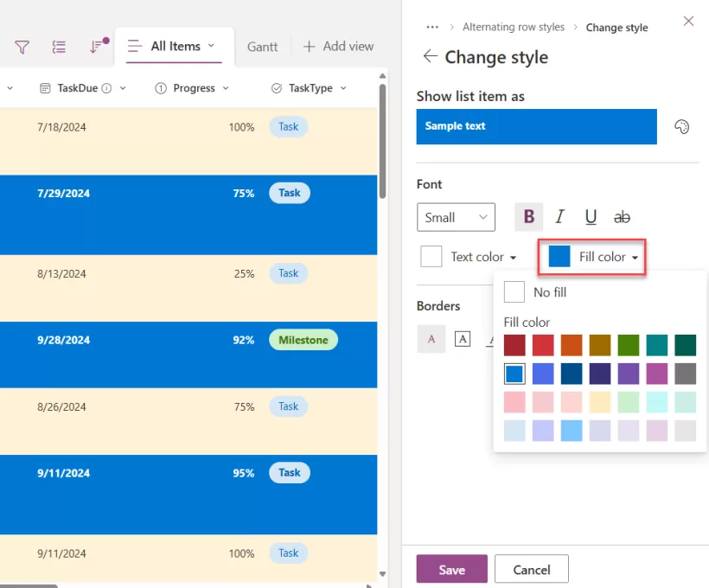
Task: Choose the No fill option
Action: (536, 292)
